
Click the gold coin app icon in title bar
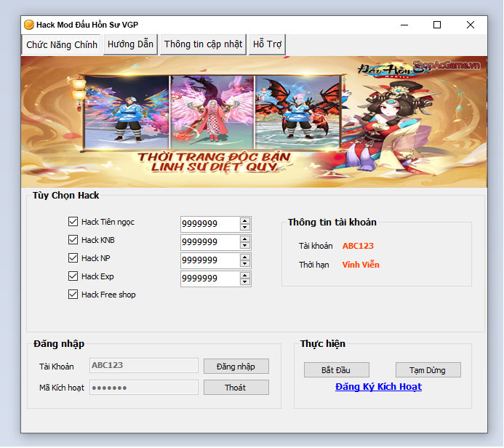pos(29,25)
